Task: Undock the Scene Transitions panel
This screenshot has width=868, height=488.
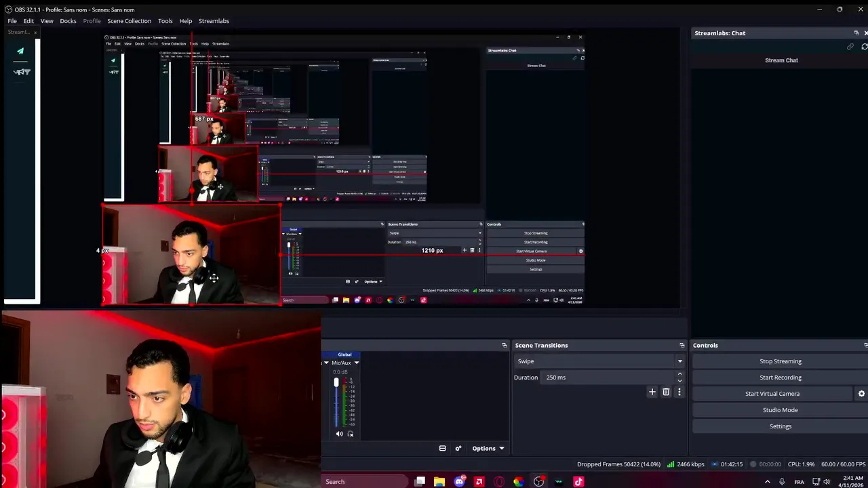Action: click(682, 345)
